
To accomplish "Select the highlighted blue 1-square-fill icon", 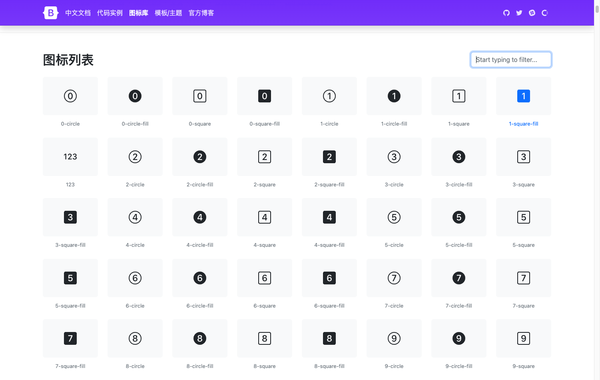I will click(x=523, y=96).
